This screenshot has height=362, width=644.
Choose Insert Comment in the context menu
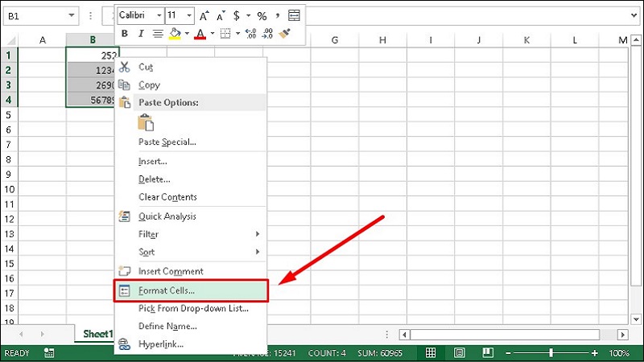(191, 271)
